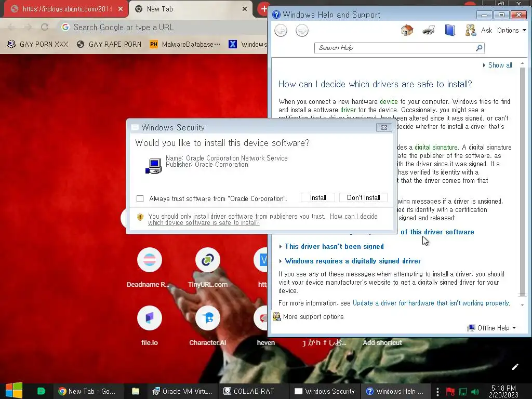Close the irclogs.ubuntu.com tab
Screen dimensions: 532x399
[x=121, y=9]
